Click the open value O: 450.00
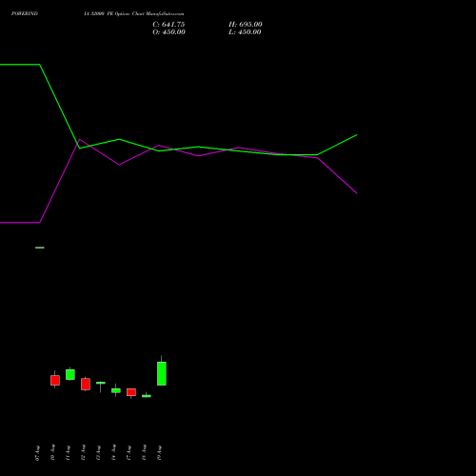476x476 pixels. point(169,32)
